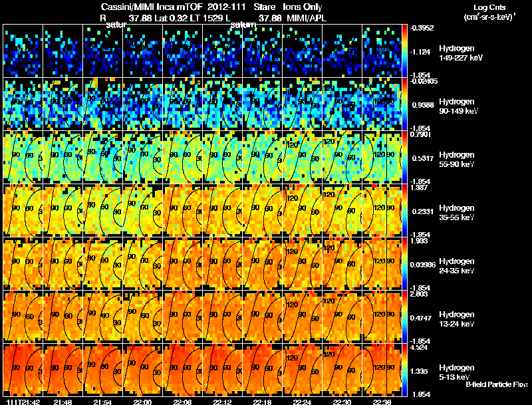This screenshot has width=532, height=405.
Task: Click the 'LT 1529' value in the header
Action: pos(205,18)
